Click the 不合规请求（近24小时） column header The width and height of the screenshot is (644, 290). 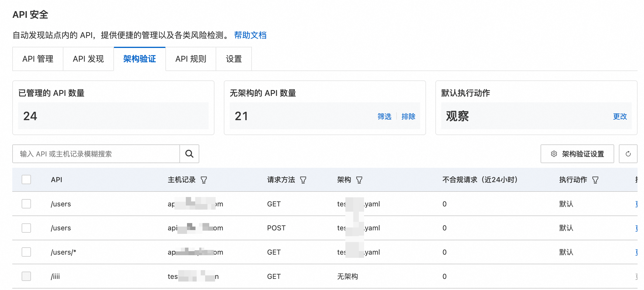click(x=480, y=180)
